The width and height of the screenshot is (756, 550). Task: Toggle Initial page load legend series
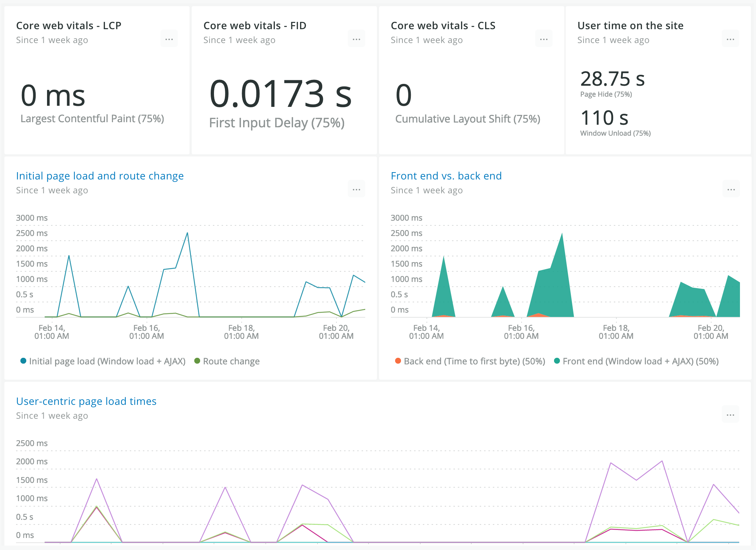[x=103, y=361]
